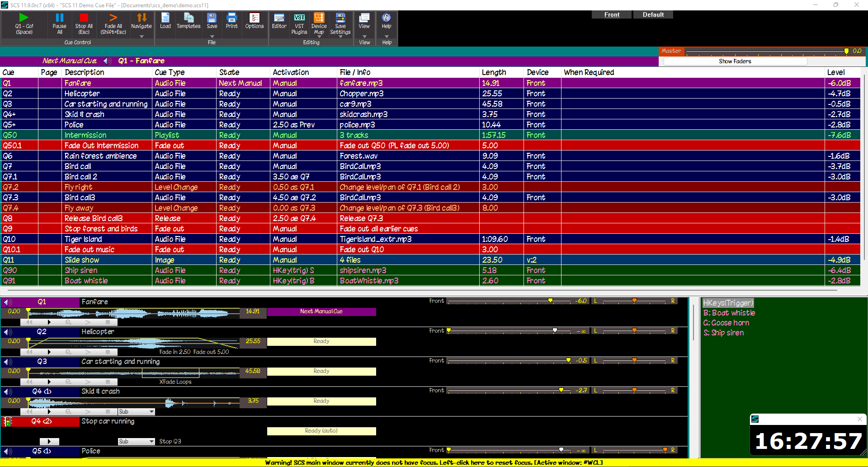Click the Show Faders button
The width and height of the screenshot is (868, 467).
coord(735,61)
